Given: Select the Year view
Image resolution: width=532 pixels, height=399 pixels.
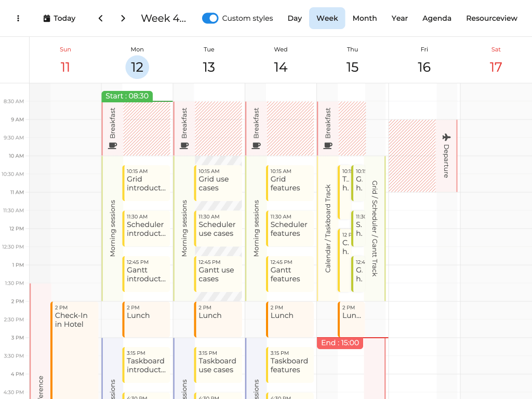Looking at the screenshot, I should pos(399,18).
